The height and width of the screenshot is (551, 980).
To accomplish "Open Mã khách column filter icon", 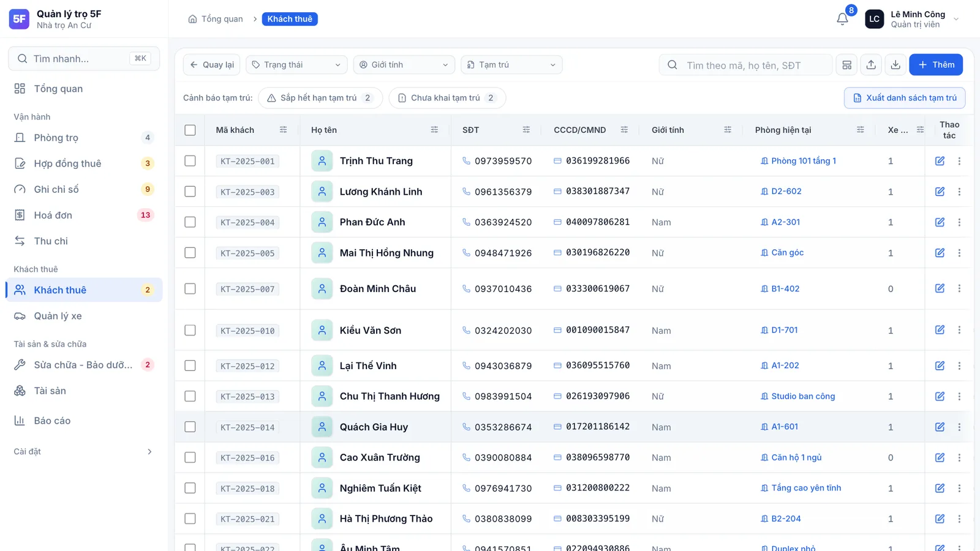I will [283, 130].
